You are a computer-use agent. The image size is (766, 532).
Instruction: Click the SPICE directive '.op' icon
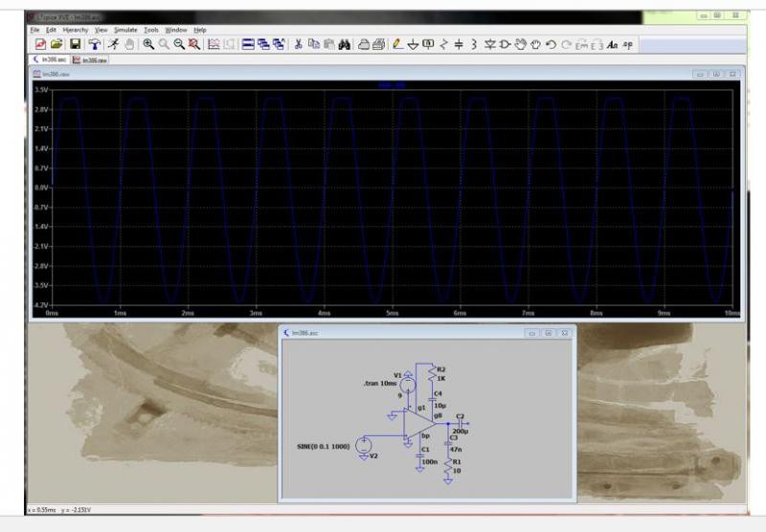(x=628, y=45)
